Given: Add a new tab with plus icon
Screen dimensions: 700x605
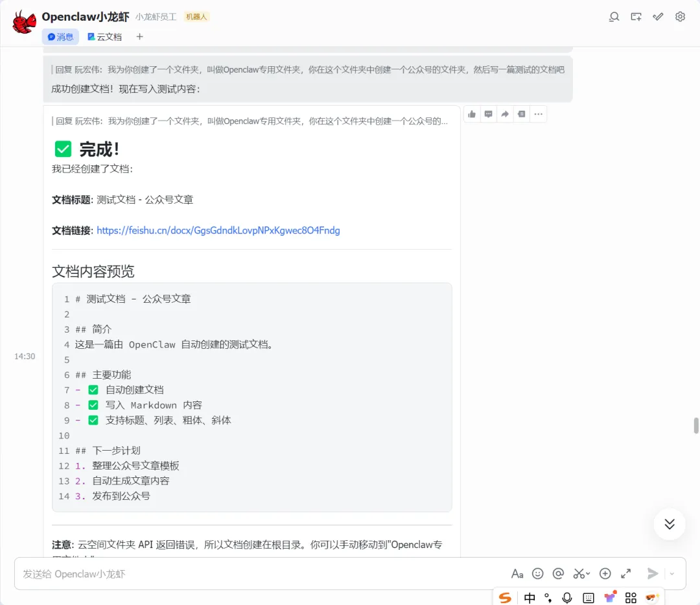Looking at the screenshot, I should 140,36.
